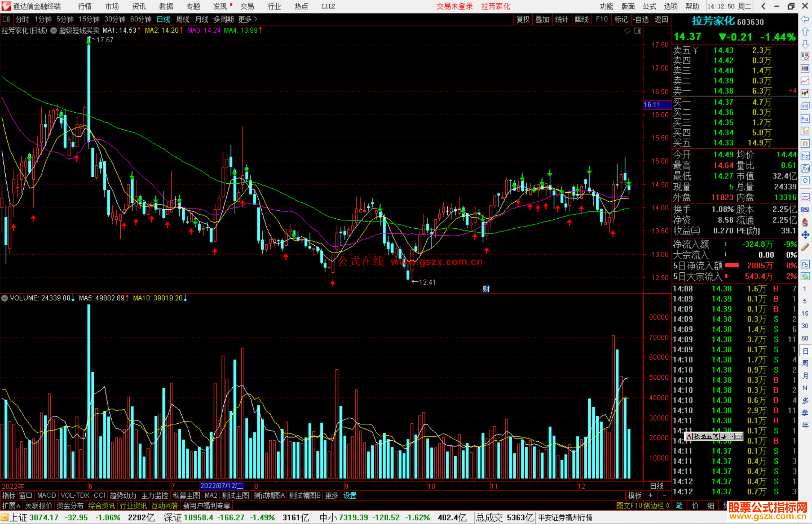The image size is (812, 524).
Task: Click the plus zoom button beside 模板
Action: 650,495
